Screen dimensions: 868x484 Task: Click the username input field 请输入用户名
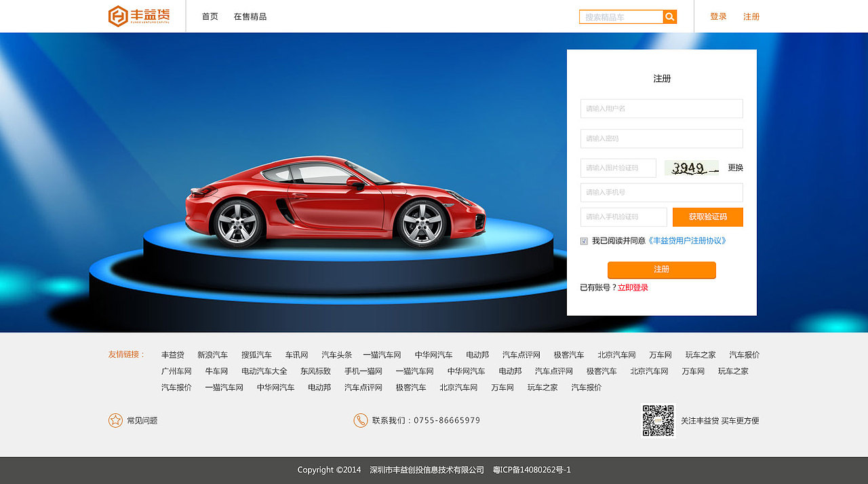[x=661, y=108]
